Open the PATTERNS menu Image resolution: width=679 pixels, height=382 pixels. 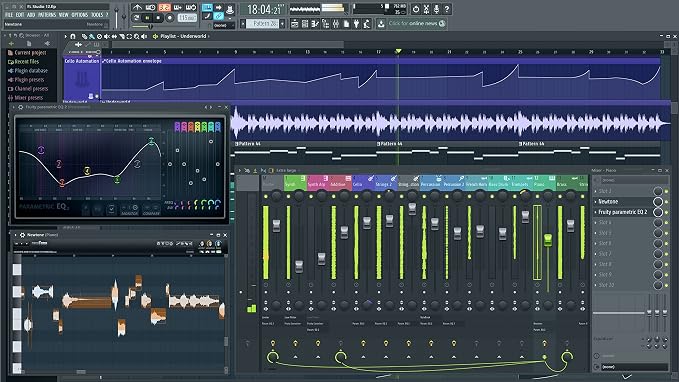click(47, 15)
